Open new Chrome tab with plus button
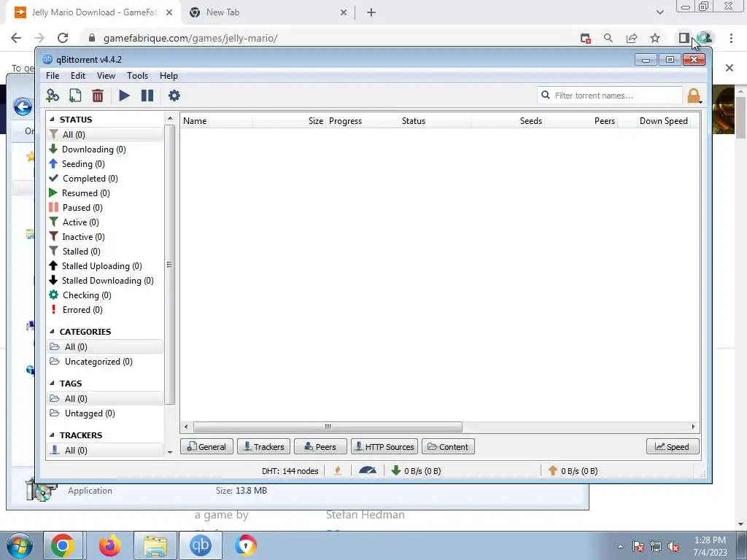 [x=371, y=12]
